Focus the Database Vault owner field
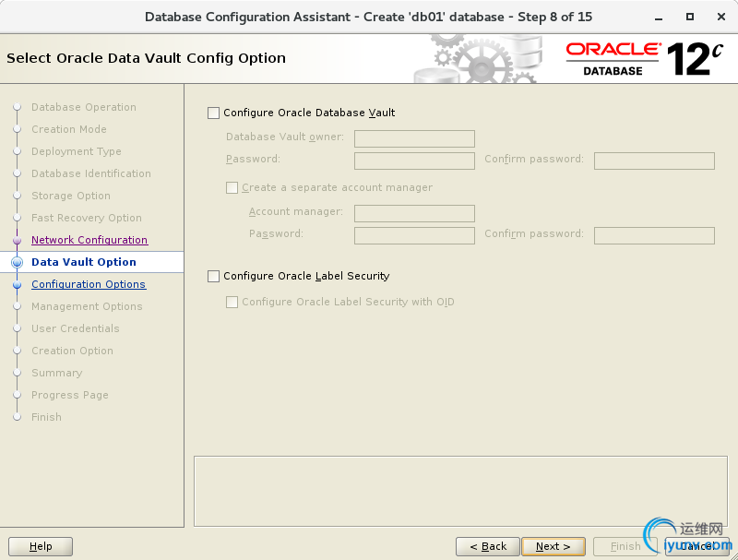Image resolution: width=738 pixels, height=560 pixels. (x=414, y=138)
